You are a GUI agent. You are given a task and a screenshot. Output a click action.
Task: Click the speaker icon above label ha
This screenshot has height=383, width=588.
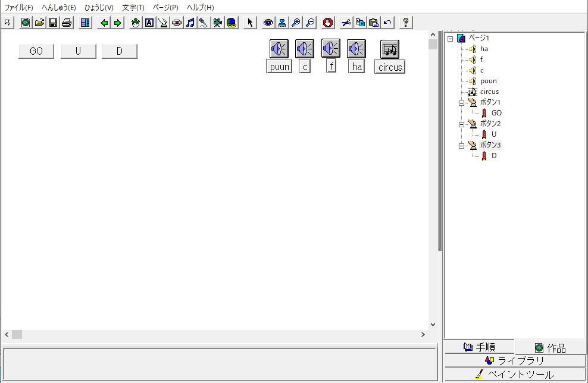(356, 49)
